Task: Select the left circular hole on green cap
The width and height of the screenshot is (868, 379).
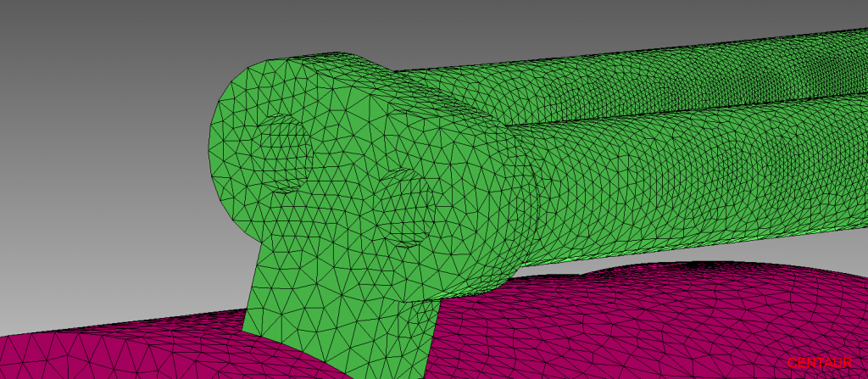Action: click(x=284, y=153)
